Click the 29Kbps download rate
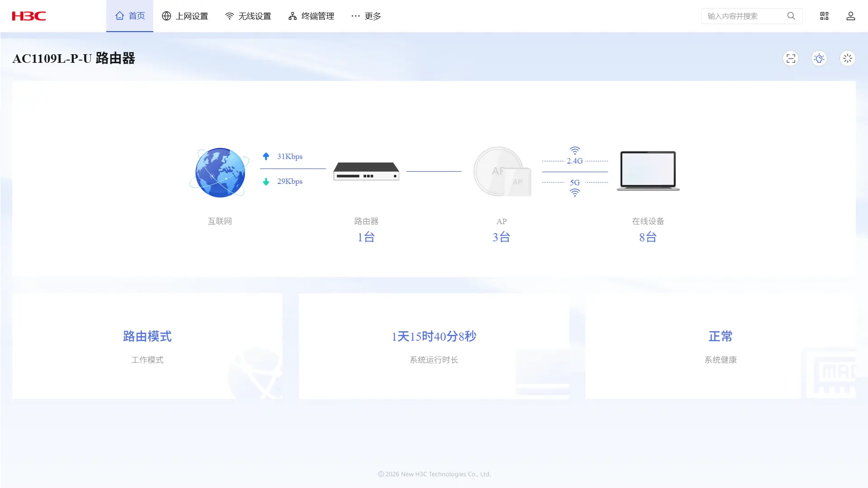The width and height of the screenshot is (868, 488). coord(290,181)
